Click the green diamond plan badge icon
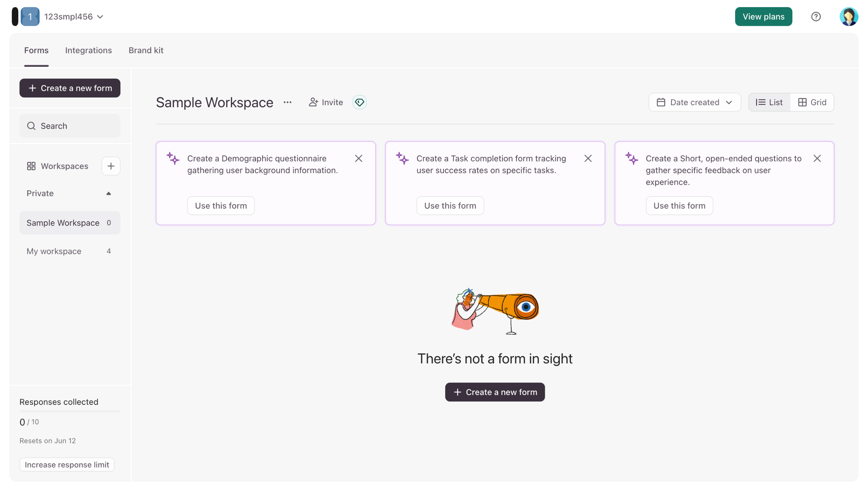Screen dimensions: 868x491 pos(359,102)
